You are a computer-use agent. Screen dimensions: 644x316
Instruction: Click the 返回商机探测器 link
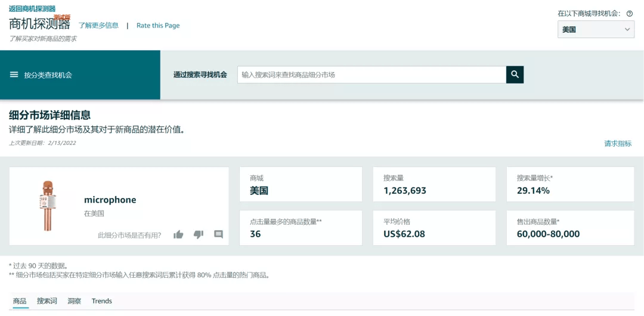tap(32, 9)
